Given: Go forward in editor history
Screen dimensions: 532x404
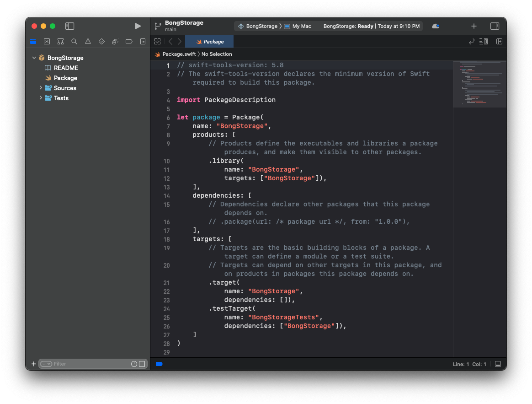Looking at the screenshot, I should click(x=180, y=42).
